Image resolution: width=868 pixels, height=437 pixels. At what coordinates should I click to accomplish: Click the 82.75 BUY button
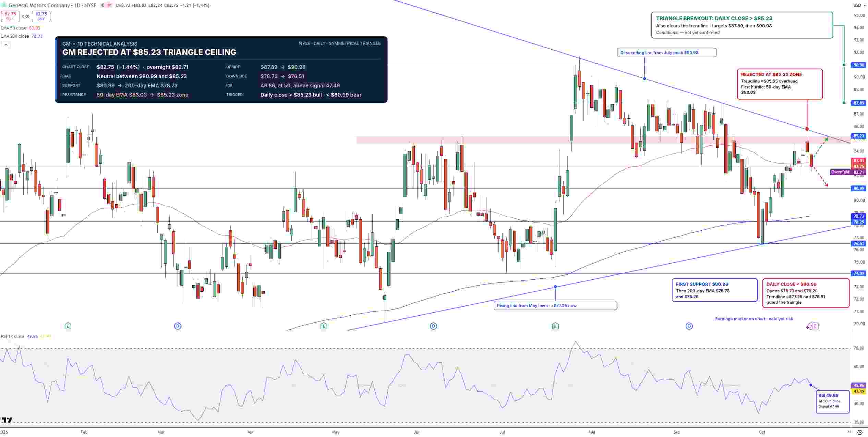click(41, 16)
